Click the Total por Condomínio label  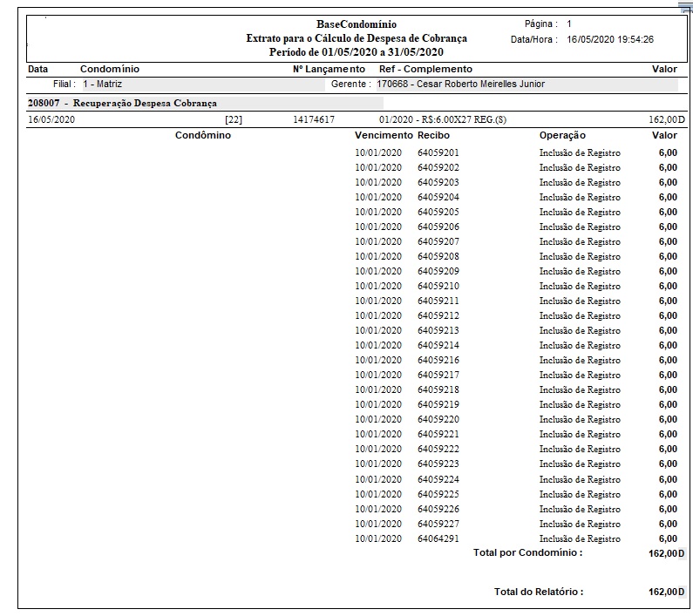[x=527, y=553]
